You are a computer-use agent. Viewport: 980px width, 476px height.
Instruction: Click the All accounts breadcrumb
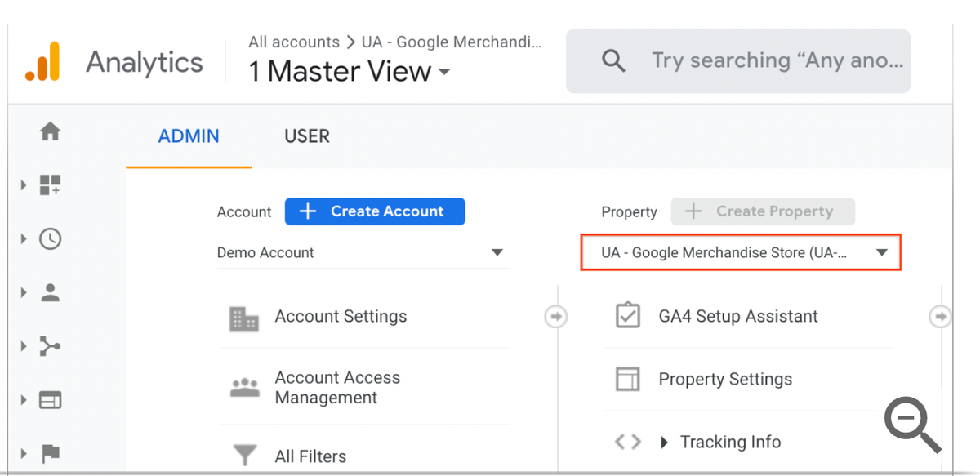click(294, 42)
